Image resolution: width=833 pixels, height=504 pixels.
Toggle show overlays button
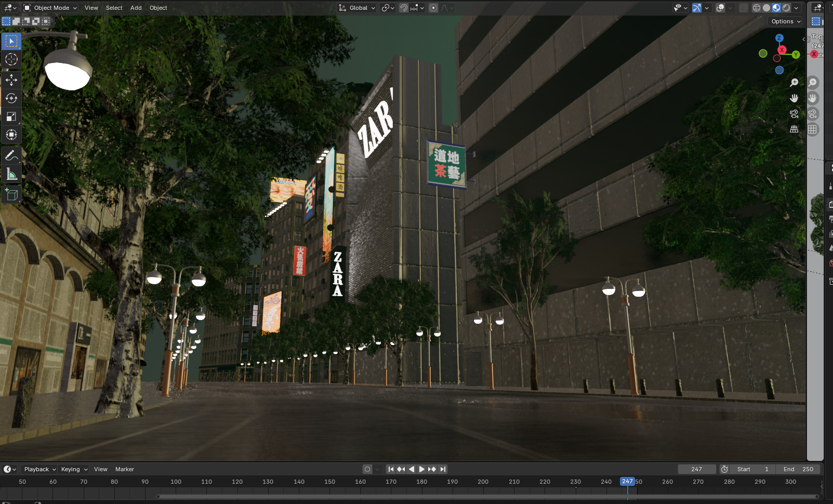[720, 8]
